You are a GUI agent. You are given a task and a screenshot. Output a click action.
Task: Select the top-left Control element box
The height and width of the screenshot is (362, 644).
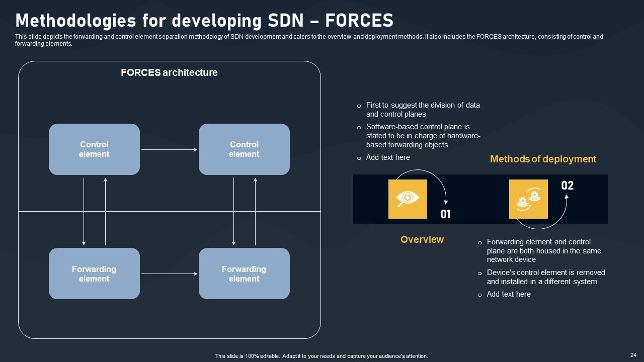(94, 149)
